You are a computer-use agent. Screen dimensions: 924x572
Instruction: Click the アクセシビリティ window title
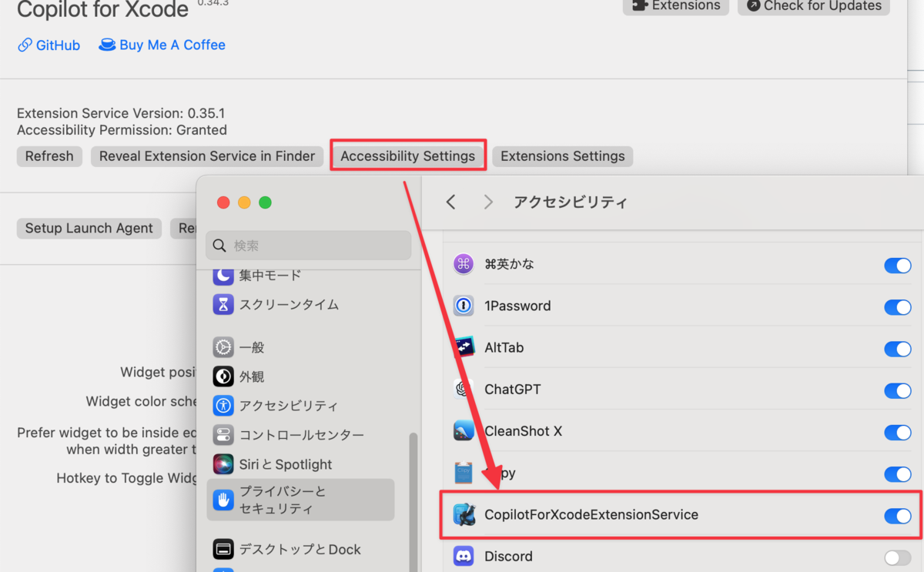pyautogui.click(x=571, y=202)
